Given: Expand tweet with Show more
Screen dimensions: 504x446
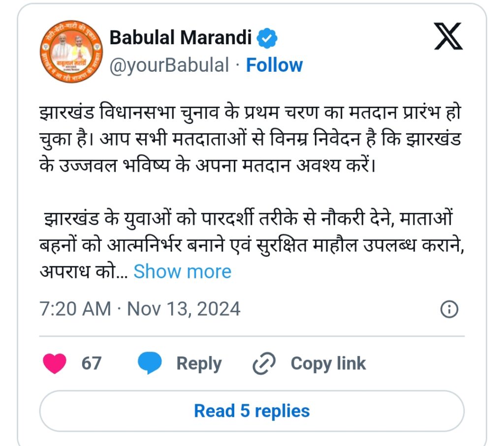Looking at the screenshot, I should pos(182,271).
